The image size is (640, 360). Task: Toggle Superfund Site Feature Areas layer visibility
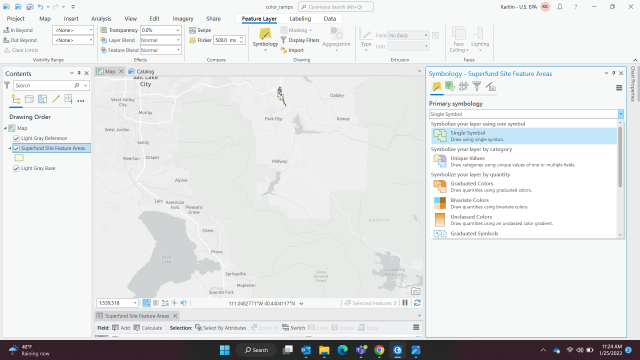click(16, 148)
